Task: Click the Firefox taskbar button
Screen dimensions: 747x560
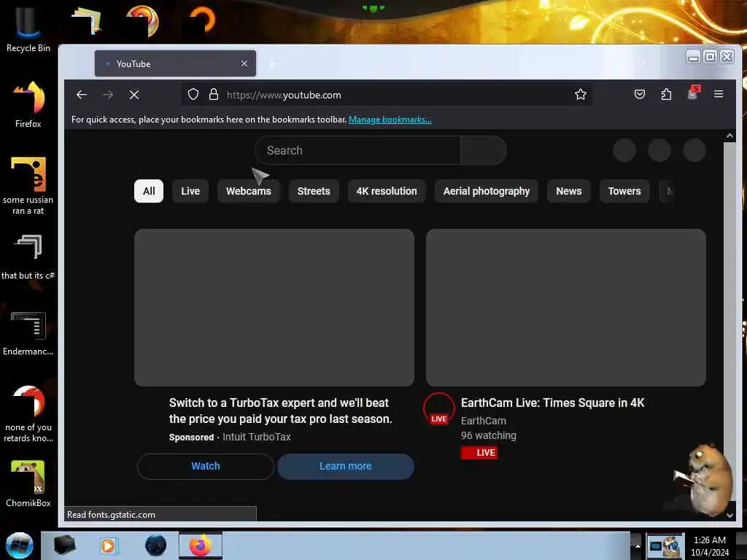Action: [x=201, y=545]
